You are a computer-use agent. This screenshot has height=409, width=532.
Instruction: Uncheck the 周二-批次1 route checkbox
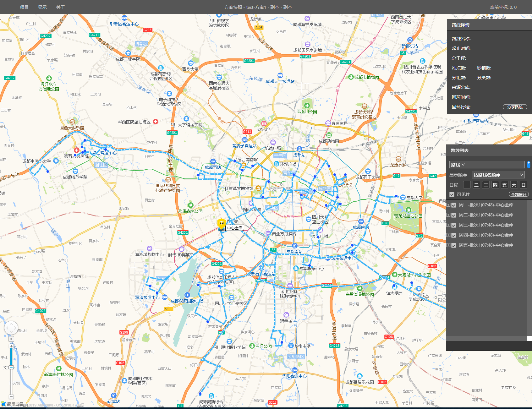[454, 215]
